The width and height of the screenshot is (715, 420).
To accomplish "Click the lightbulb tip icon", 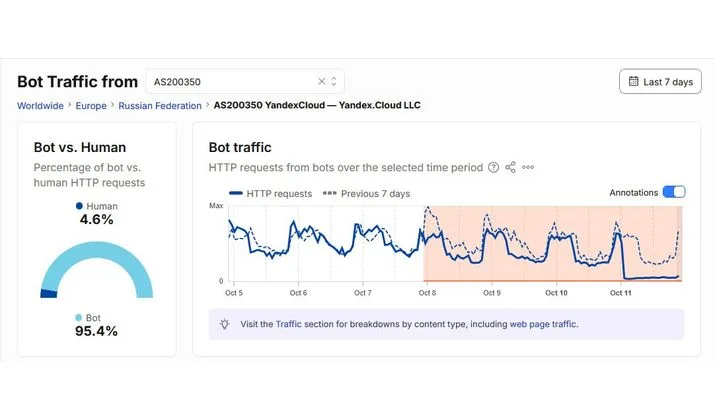I will click(x=224, y=324).
